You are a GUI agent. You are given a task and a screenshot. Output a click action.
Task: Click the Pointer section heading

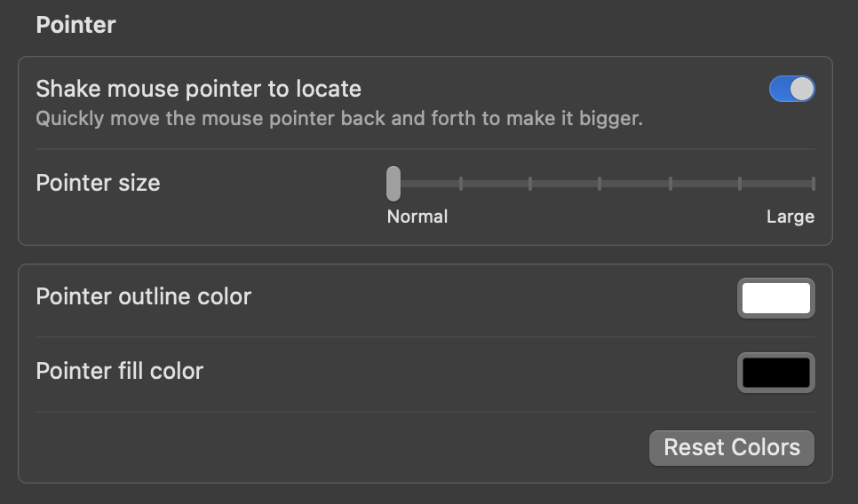[x=75, y=25]
